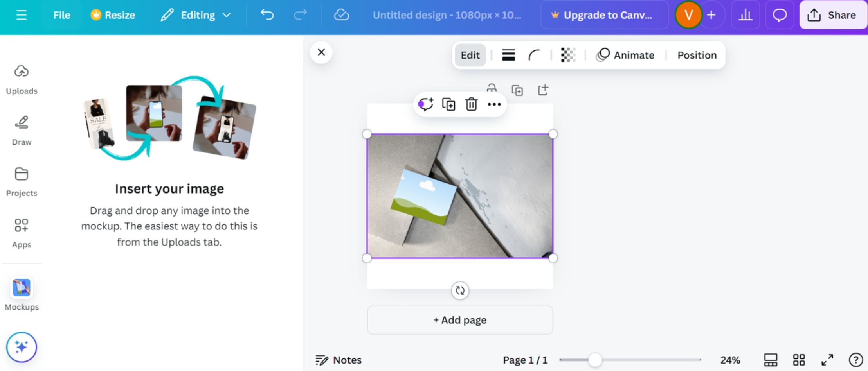Image resolution: width=868 pixels, height=371 pixels.
Task: Open the File menu
Action: (61, 15)
